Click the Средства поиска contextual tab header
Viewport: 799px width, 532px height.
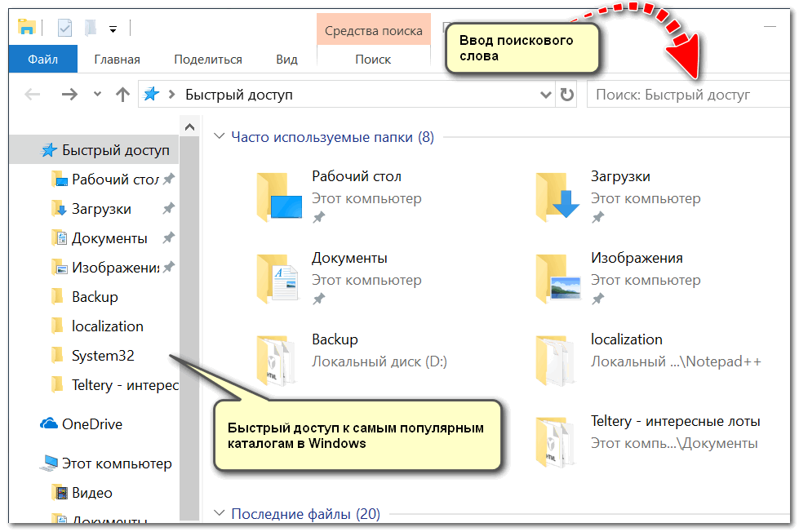[x=374, y=30]
